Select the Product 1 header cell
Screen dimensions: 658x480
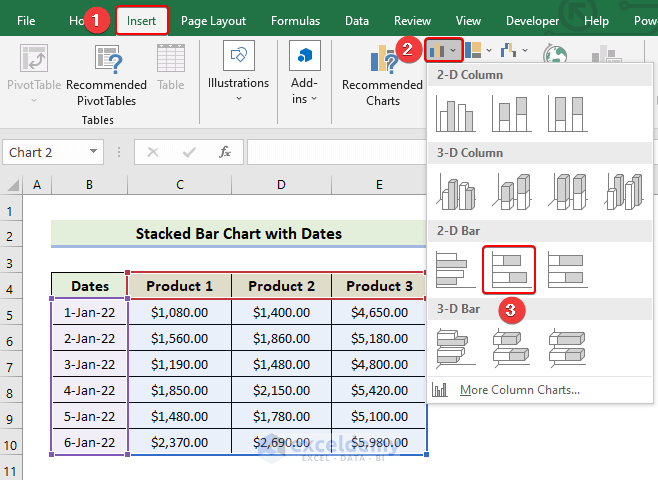click(x=179, y=286)
